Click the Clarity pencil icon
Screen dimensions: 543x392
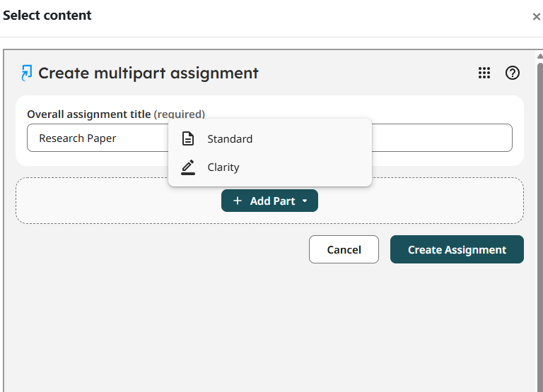pyautogui.click(x=188, y=167)
